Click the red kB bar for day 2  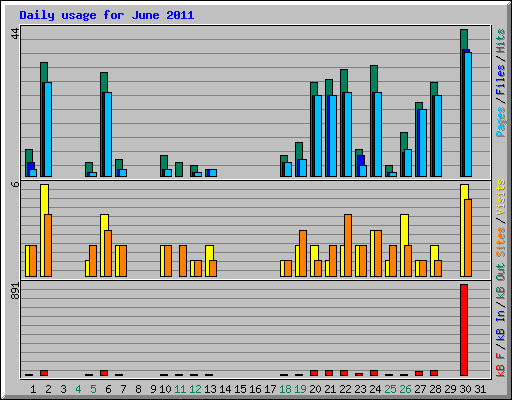44,373
